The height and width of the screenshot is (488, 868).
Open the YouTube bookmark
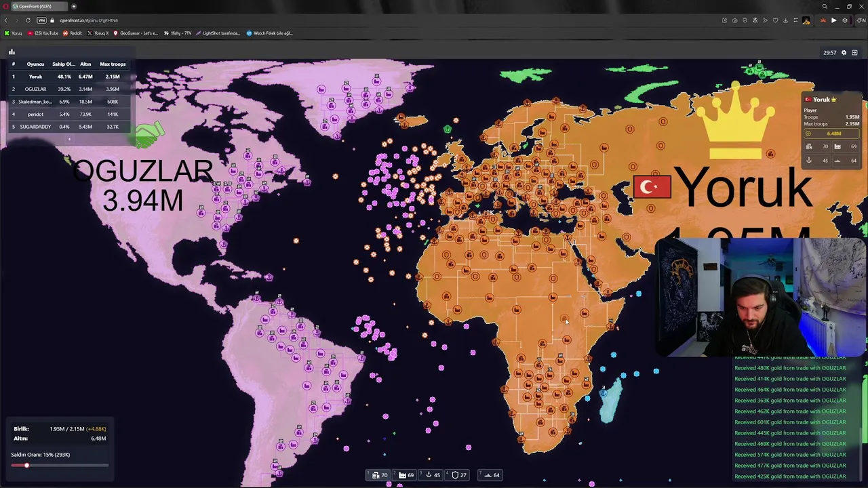(x=42, y=33)
